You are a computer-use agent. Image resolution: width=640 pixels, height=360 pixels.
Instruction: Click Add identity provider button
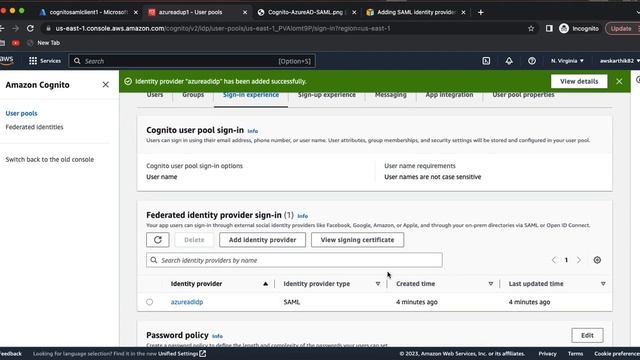[262, 240]
